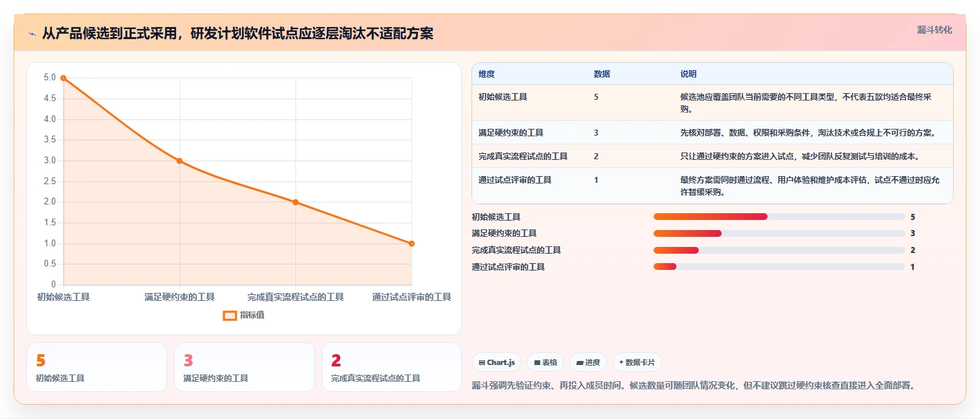Click the 维度 table column header
980x419 pixels.
[x=486, y=74]
